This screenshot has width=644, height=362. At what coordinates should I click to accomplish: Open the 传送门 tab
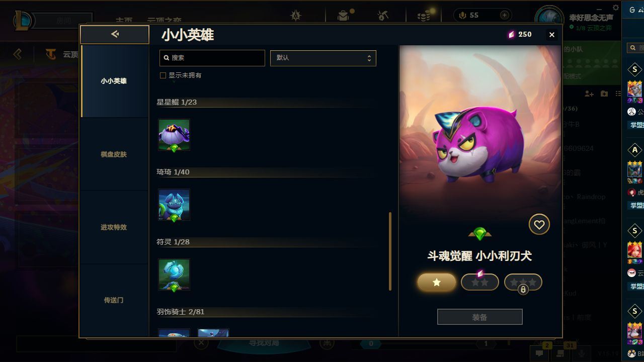coord(114,300)
